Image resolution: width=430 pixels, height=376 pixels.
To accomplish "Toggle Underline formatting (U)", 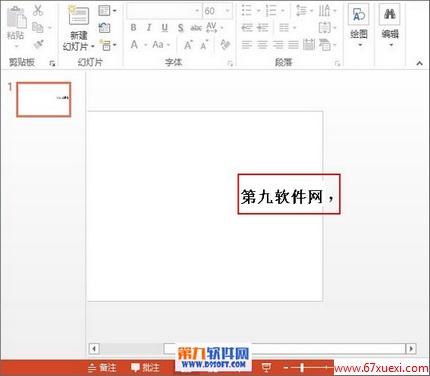I will 164,28.
